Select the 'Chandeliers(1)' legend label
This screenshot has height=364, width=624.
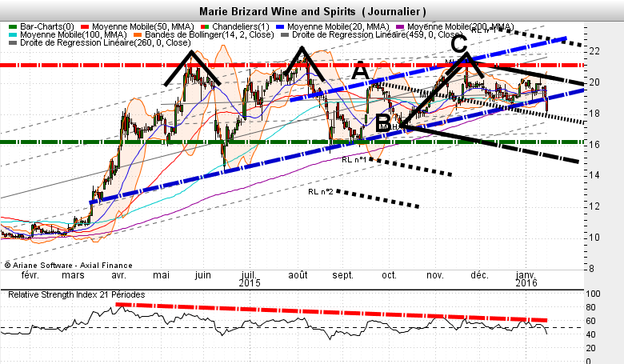tap(240, 26)
